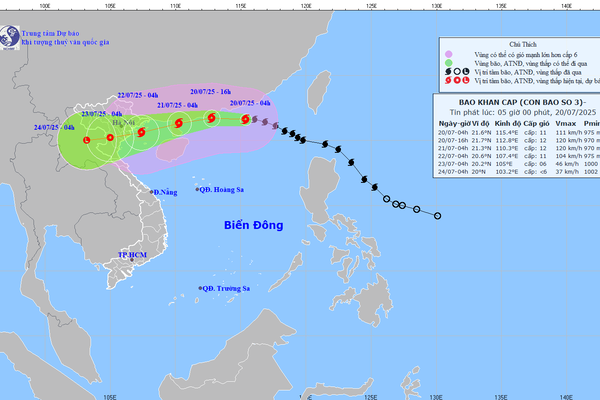Click the '21/07/25 - 04h' map date label
Image resolution: width=600 pixels, height=400 pixels.
(x=177, y=105)
